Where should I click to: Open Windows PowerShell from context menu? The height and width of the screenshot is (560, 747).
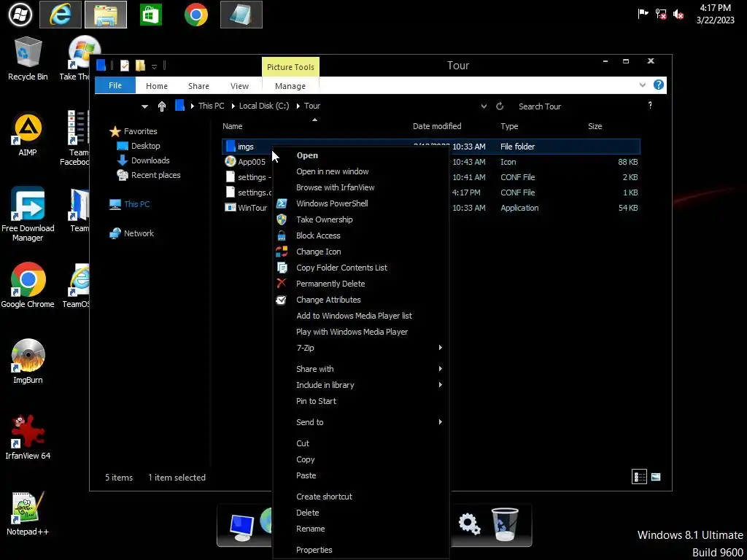(332, 203)
